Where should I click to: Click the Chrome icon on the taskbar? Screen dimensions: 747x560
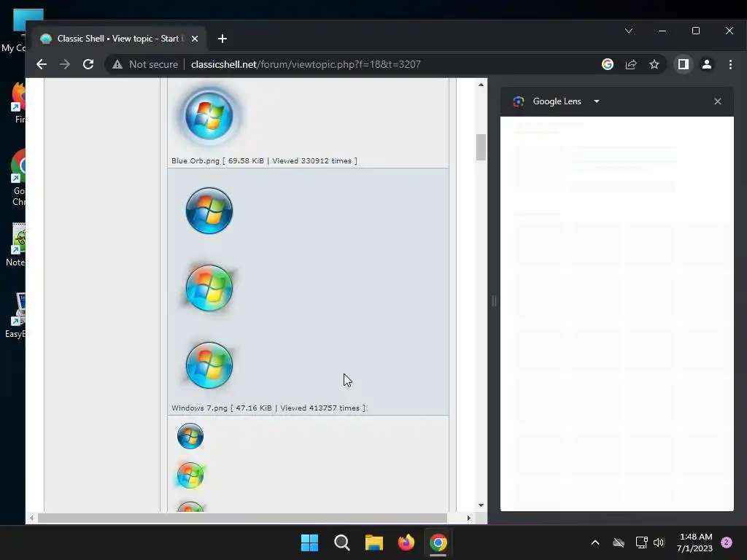[438, 542]
